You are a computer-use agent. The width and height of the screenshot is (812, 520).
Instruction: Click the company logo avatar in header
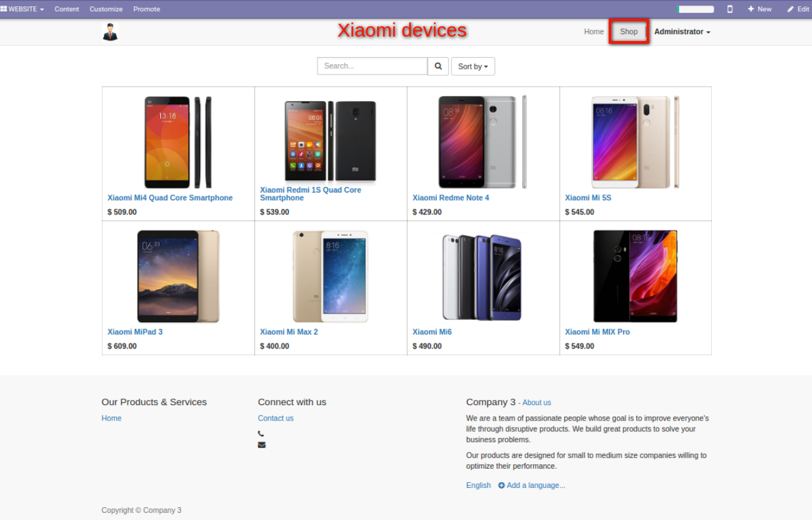[x=110, y=32]
